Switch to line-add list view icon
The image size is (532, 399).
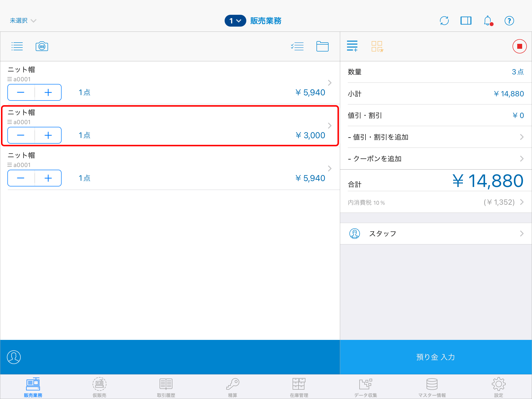pyautogui.click(x=352, y=46)
